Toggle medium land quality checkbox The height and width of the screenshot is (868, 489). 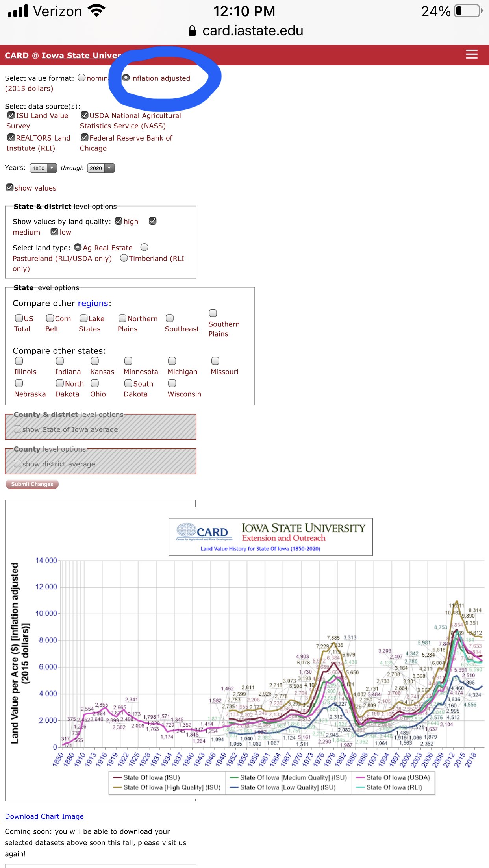pos(152,221)
